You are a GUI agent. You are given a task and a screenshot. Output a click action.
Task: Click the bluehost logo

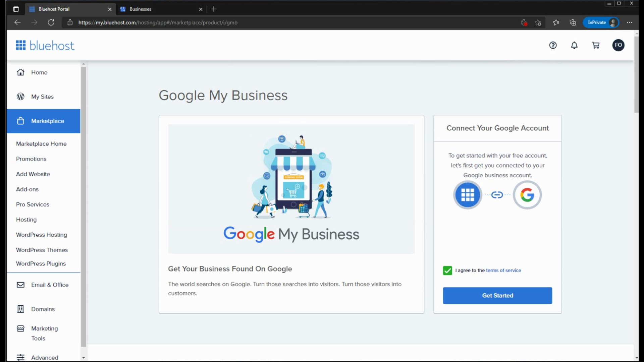point(45,46)
